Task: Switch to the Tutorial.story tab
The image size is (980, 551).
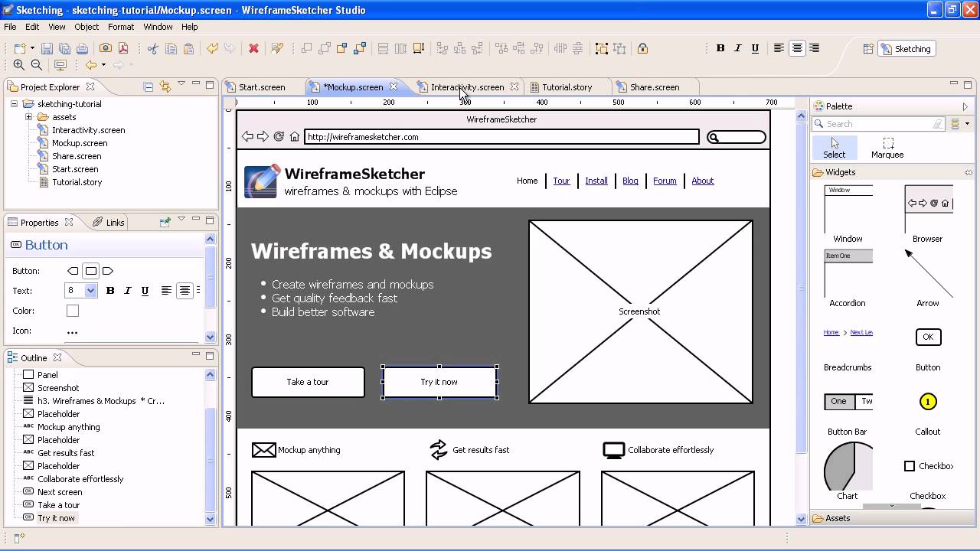Action: [567, 87]
